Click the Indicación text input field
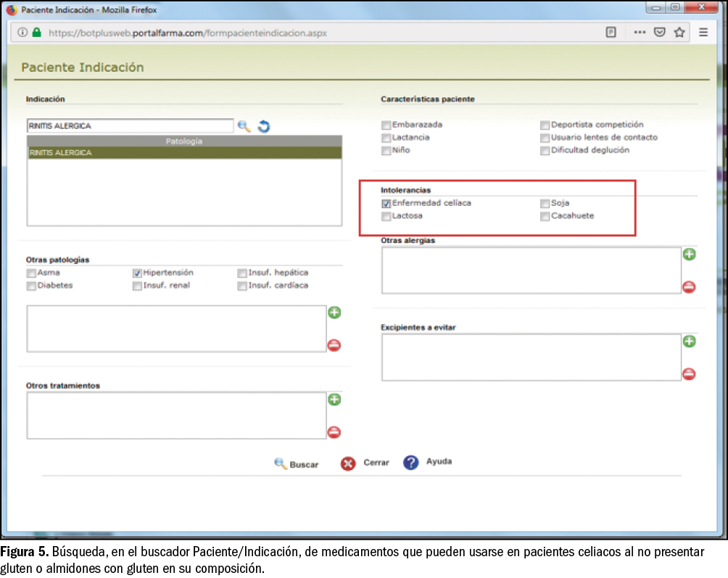The image size is (728, 578). pyautogui.click(x=130, y=126)
